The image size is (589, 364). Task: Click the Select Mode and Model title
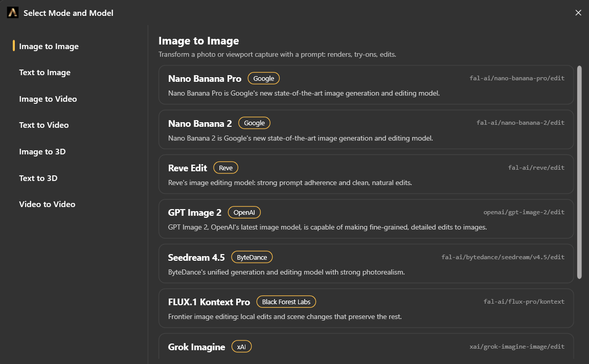(x=69, y=13)
